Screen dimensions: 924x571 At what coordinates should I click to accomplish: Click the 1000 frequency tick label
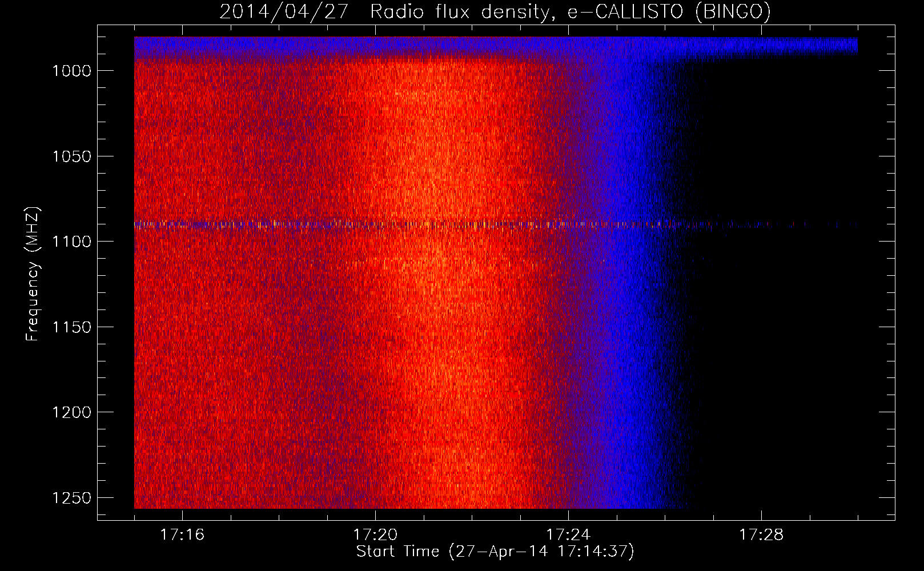click(x=72, y=71)
